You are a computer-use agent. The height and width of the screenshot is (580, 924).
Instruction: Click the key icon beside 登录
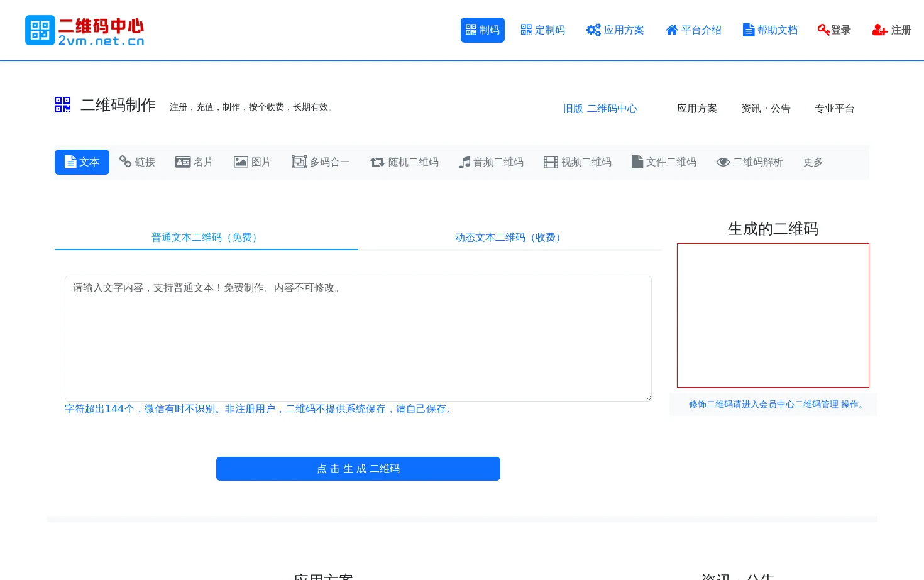823,30
